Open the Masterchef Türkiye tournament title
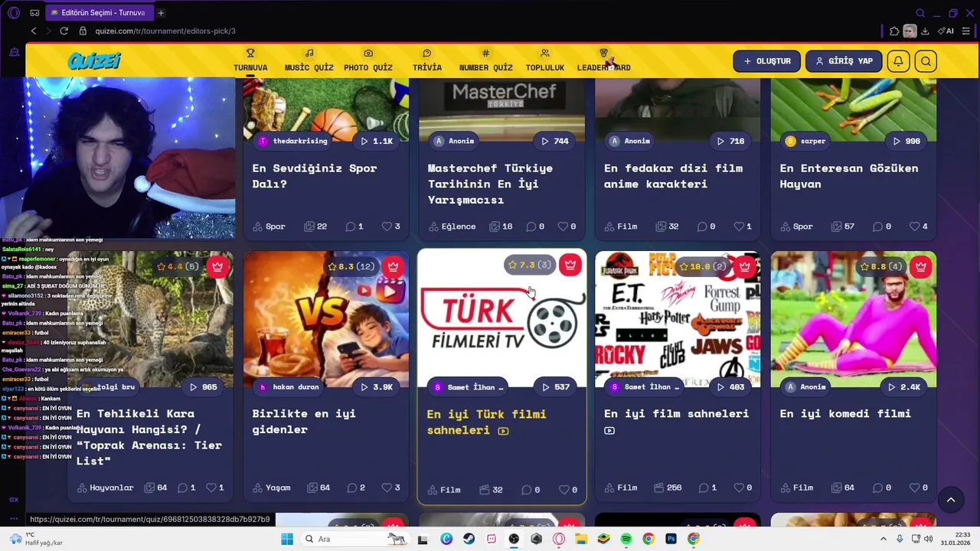The width and height of the screenshot is (980, 551). [x=490, y=184]
